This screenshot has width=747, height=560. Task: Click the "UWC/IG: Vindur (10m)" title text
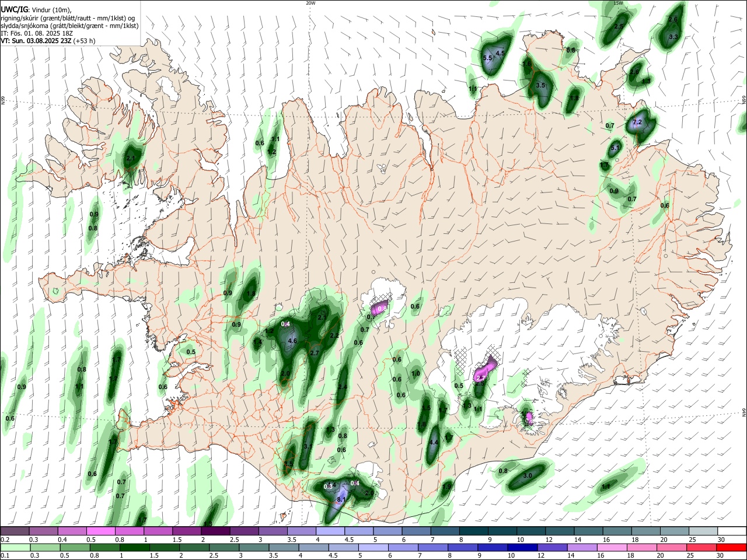click(36, 10)
